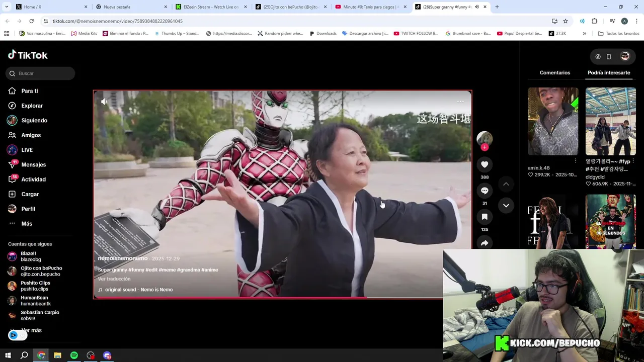Like the video with heart icon
This screenshot has width=644, height=362.
pos(485,164)
